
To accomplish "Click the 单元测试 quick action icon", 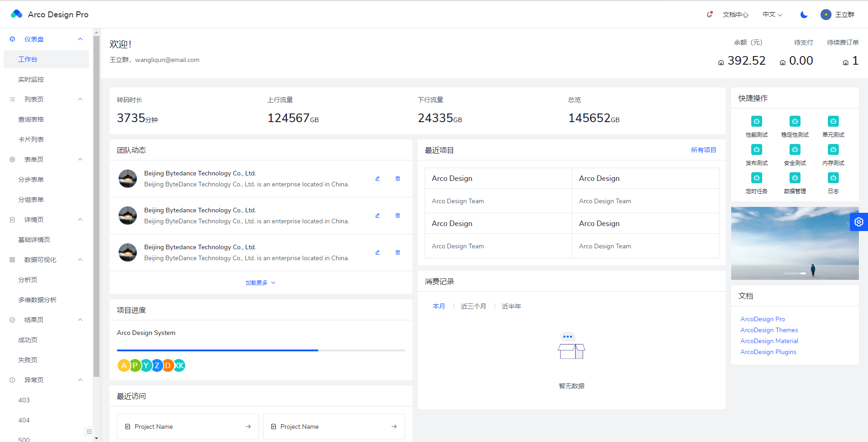I will (833, 121).
